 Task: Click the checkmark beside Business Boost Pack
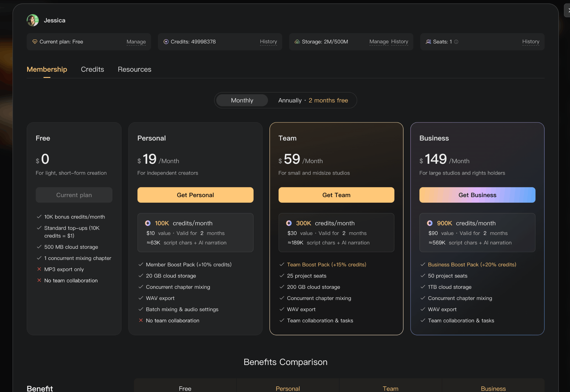(423, 264)
